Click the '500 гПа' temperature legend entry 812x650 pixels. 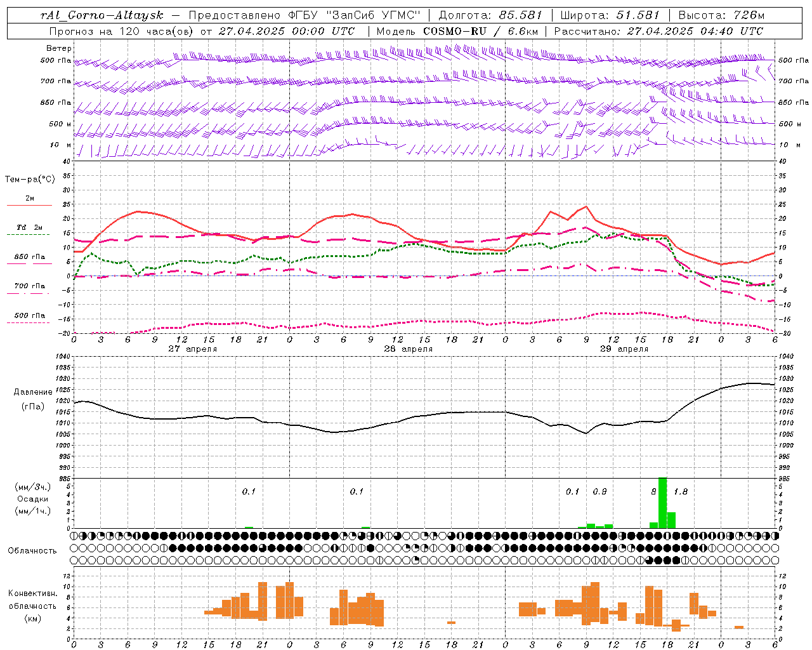pos(30,315)
